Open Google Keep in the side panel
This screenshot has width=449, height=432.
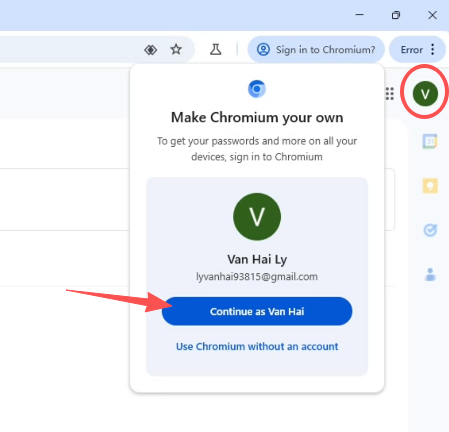click(x=430, y=186)
